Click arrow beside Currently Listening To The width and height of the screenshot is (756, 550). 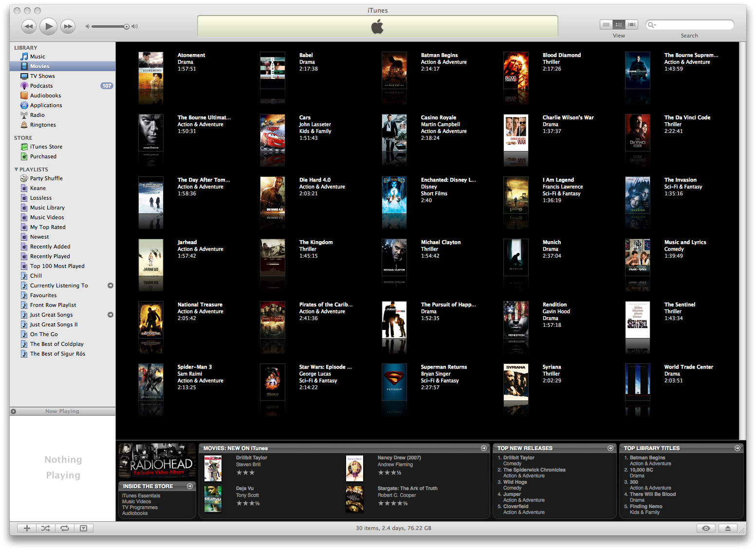coord(111,285)
